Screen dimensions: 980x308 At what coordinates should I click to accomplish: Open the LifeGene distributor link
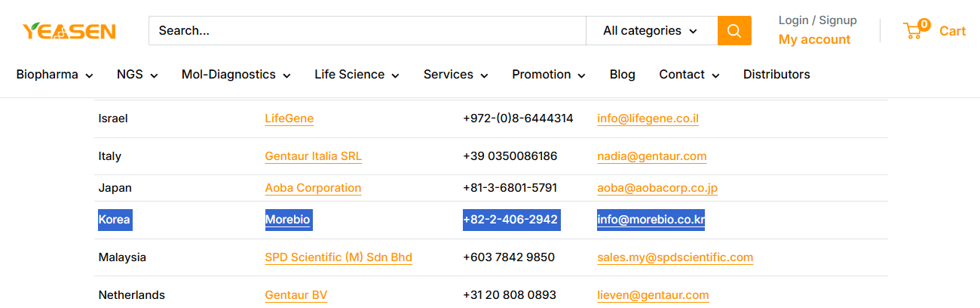tap(289, 119)
